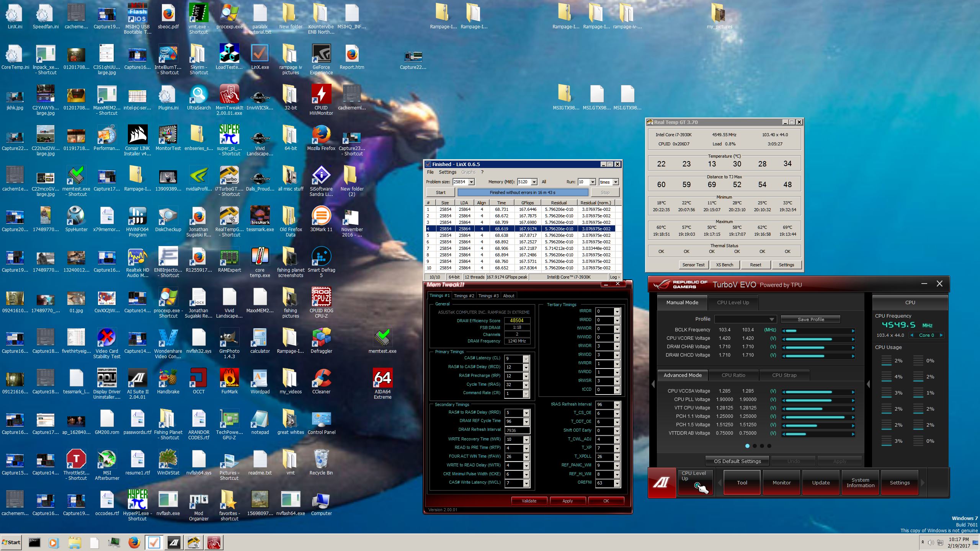
Task: Open the Video Card Stability Test icon
Action: [x=107, y=342]
